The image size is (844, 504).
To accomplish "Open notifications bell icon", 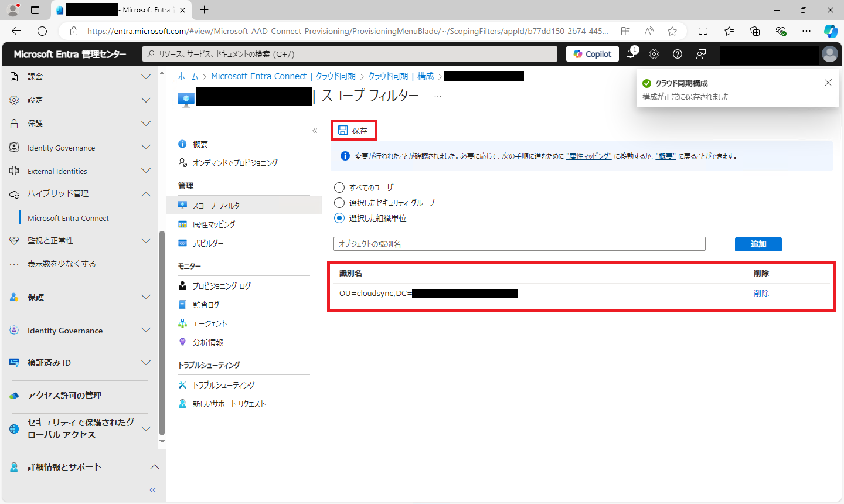I will click(631, 54).
